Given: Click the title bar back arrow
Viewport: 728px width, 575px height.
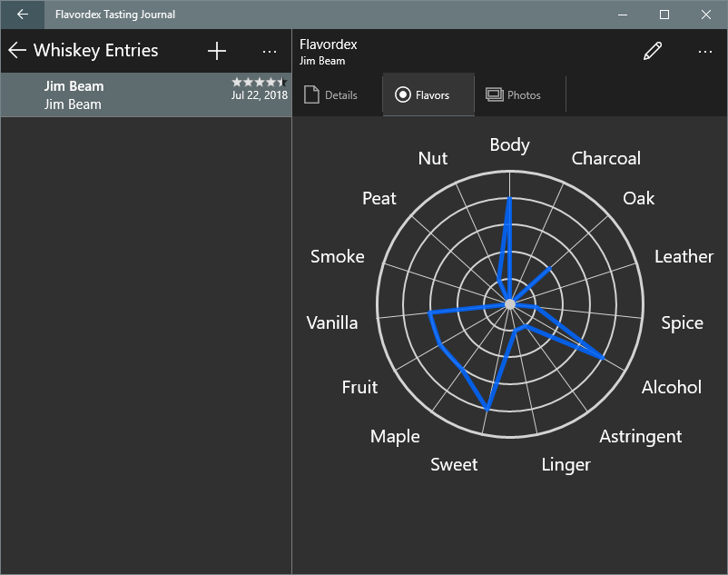Looking at the screenshot, I should click(x=23, y=15).
